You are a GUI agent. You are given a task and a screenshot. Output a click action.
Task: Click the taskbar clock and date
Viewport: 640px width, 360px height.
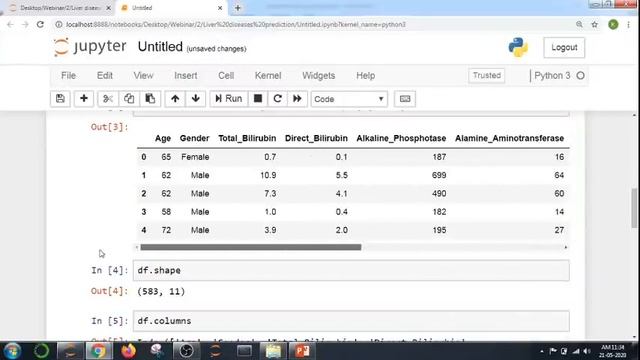612,351
